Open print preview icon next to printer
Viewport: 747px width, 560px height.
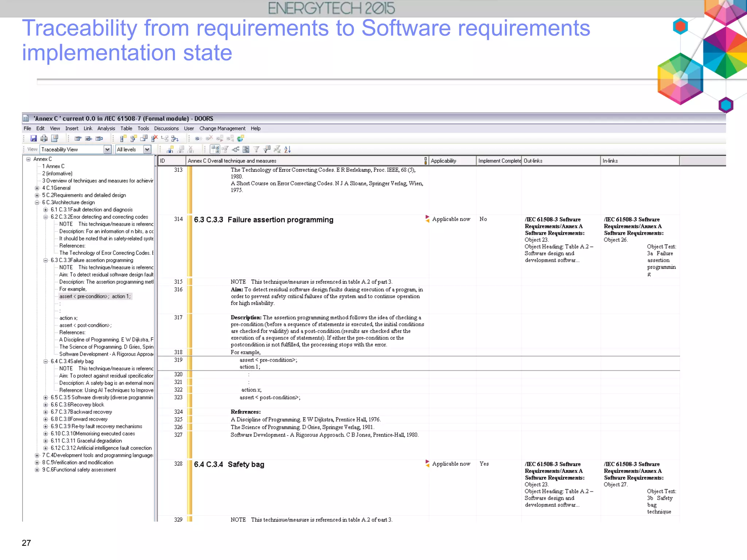(55, 138)
